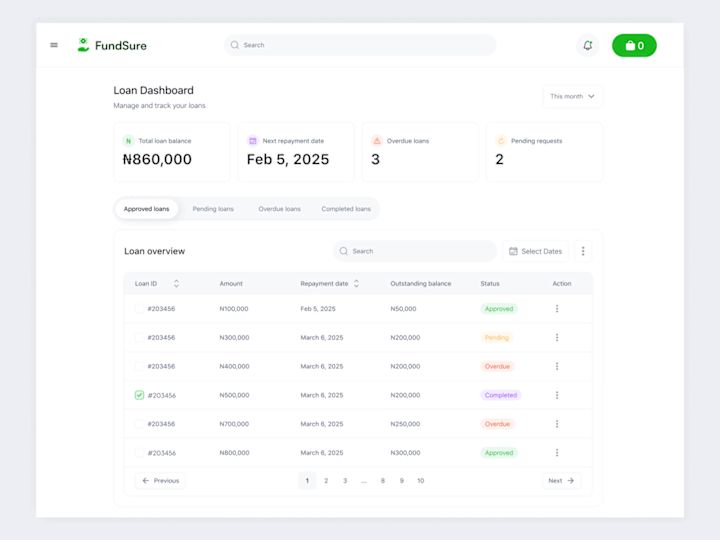Click the Status column header
Image resolution: width=720 pixels, height=540 pixels.
tap(490, 284)
